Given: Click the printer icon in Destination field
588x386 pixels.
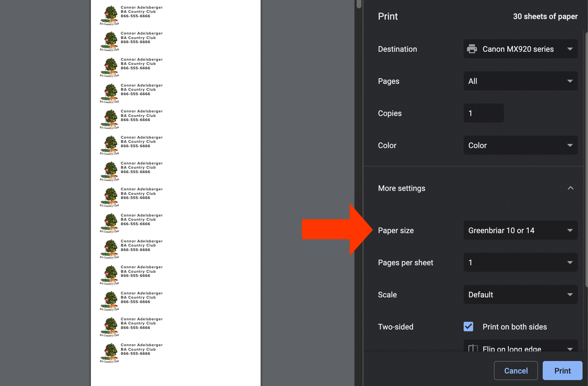Looking at the screenshot, I should click(x=472, y=49).
